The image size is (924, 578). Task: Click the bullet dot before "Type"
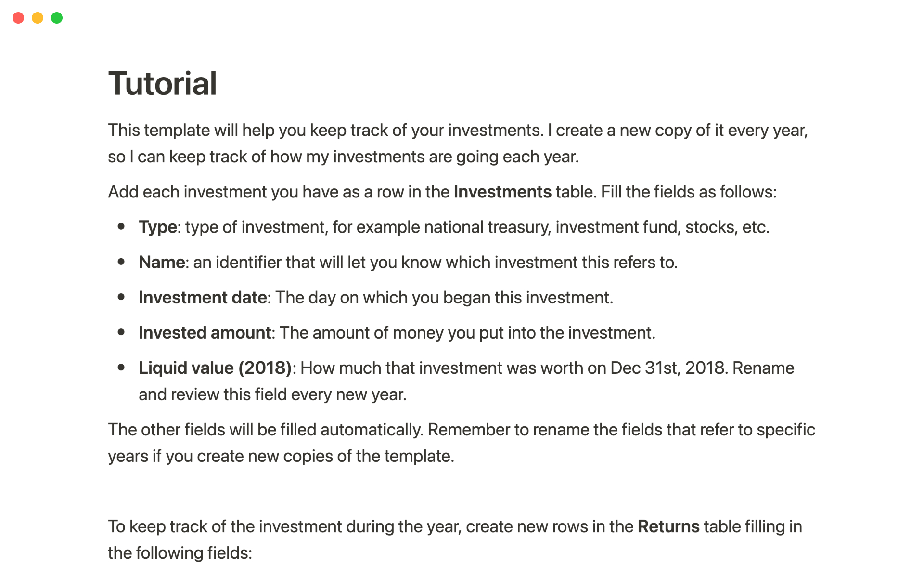(x=121, y=226)
